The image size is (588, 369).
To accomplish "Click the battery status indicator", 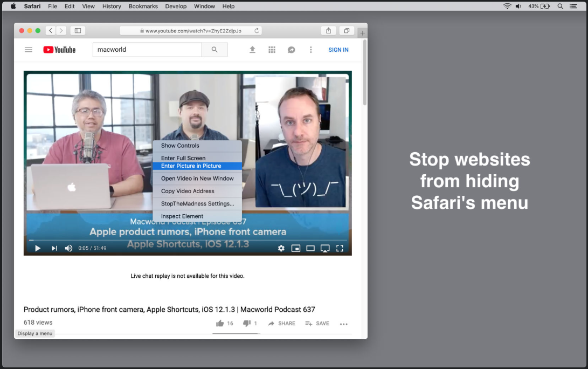I will (539, 6).
